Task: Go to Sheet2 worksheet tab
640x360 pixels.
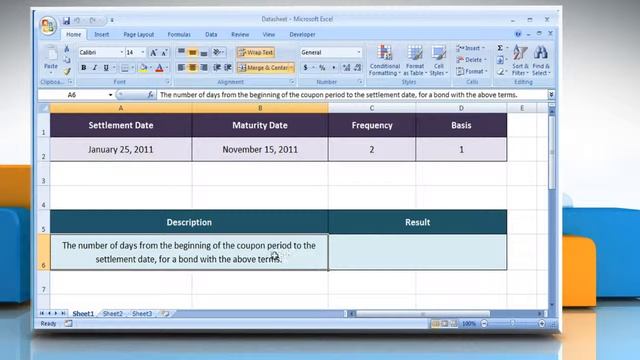Action: point(113,313)
